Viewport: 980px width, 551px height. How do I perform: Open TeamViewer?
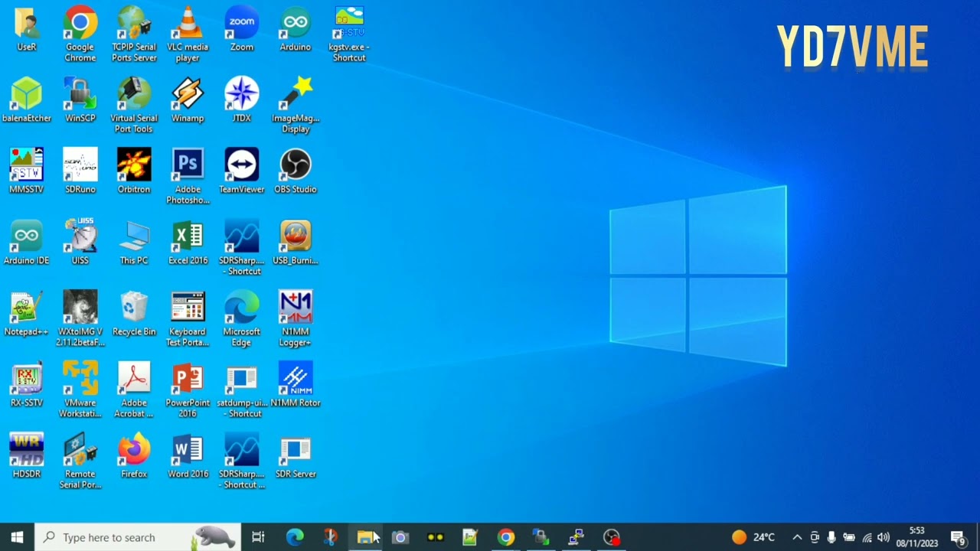tap(242, 171)
